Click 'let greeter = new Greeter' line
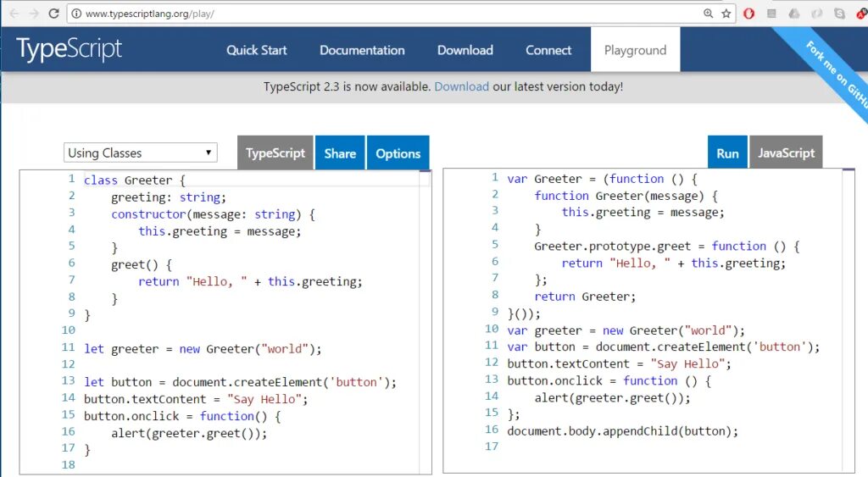Screen dimensions: 868x477 click(203, 349)
